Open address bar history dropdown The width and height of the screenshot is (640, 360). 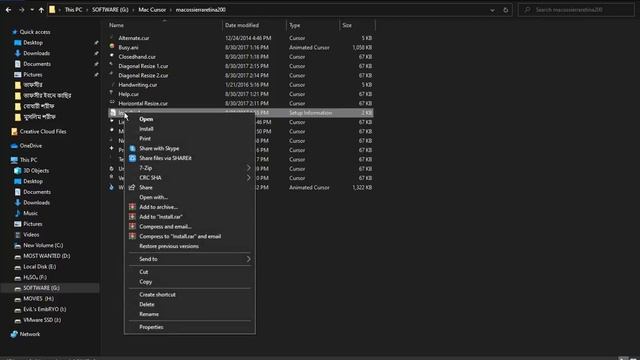coord(492,10)
